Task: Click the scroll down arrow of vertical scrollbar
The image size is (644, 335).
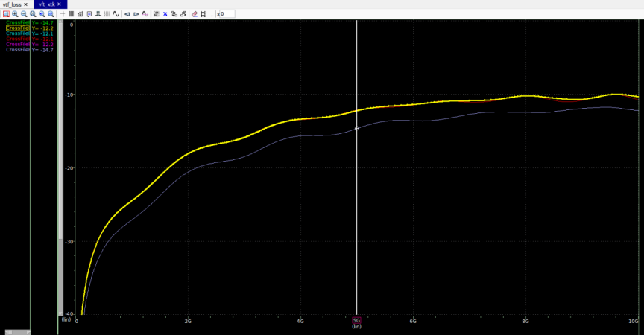Action: coord(61,313)
